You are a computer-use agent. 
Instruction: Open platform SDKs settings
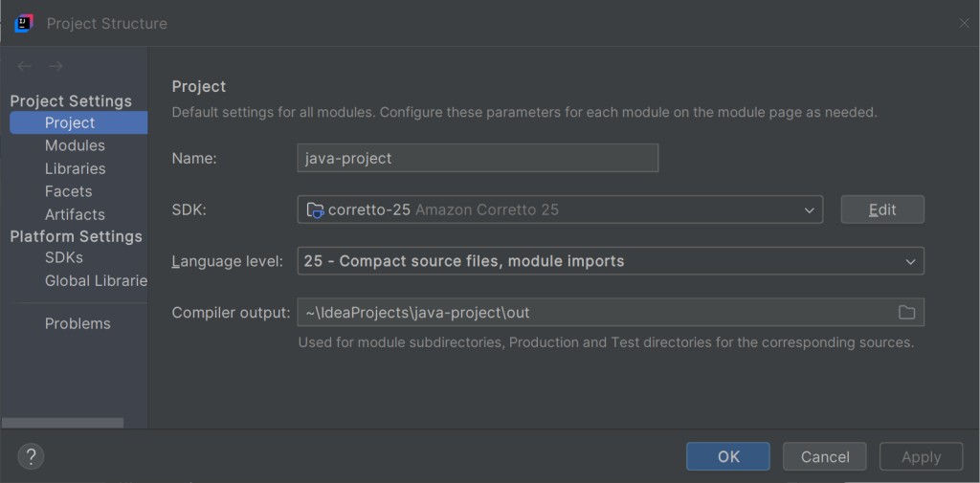tap(64, 257)
